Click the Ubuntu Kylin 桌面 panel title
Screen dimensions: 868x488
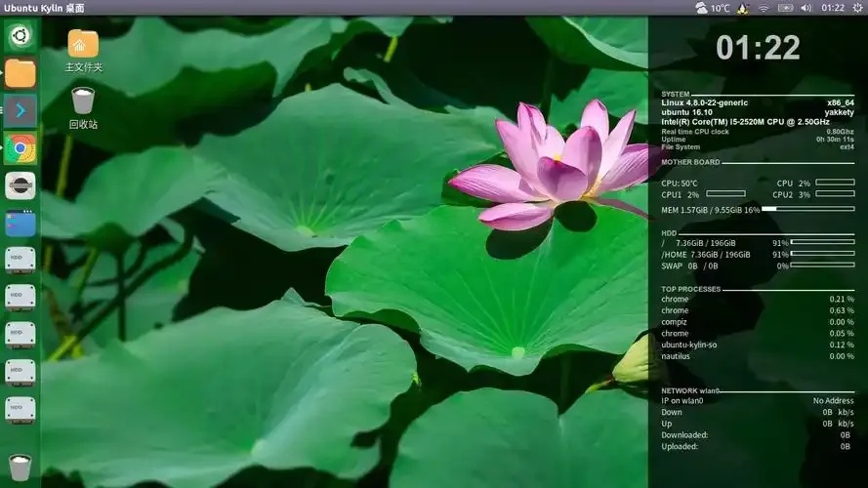pos(44,8)
